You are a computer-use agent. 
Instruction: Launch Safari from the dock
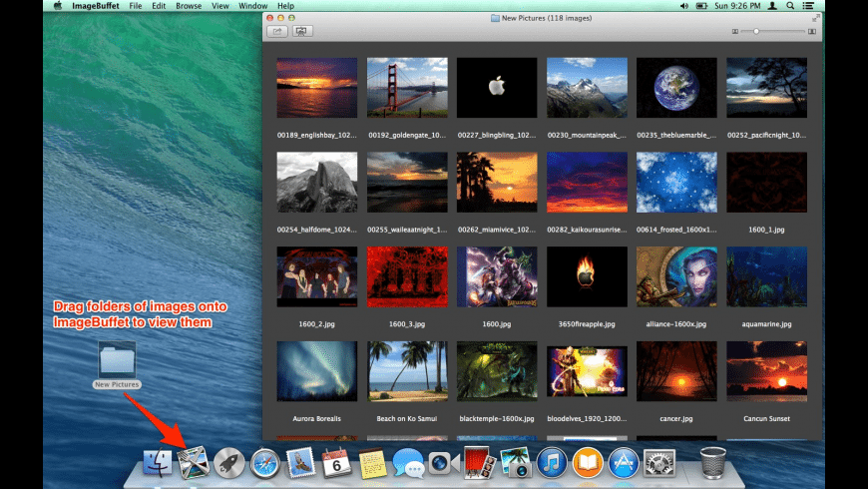(x=265, y=463)
